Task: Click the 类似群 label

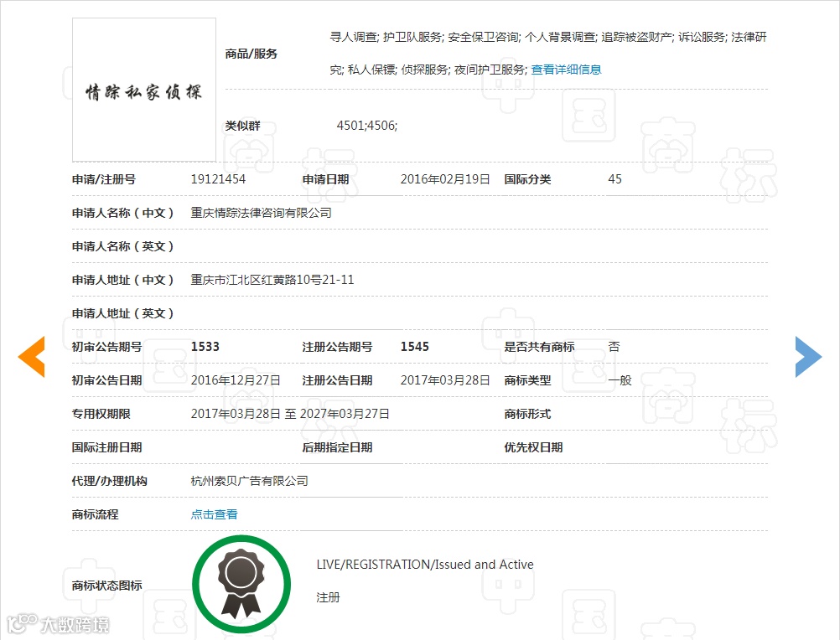Action: pos(242,126)
